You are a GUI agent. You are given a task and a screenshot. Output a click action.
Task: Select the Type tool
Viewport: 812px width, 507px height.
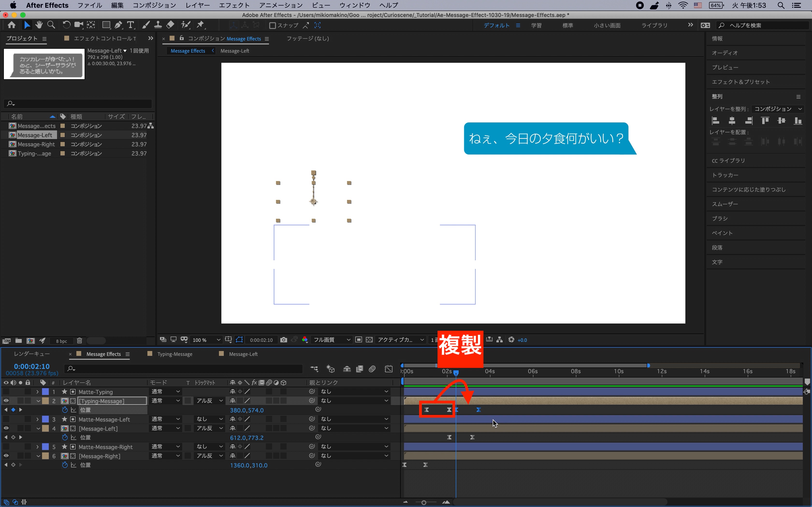pyautogui.click(x=130, y=25)
